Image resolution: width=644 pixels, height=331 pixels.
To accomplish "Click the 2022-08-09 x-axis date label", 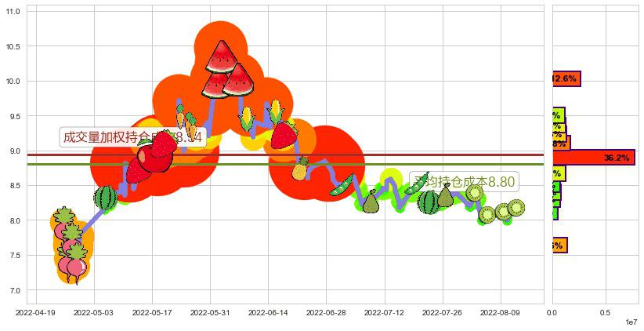I will coord(501,312).
